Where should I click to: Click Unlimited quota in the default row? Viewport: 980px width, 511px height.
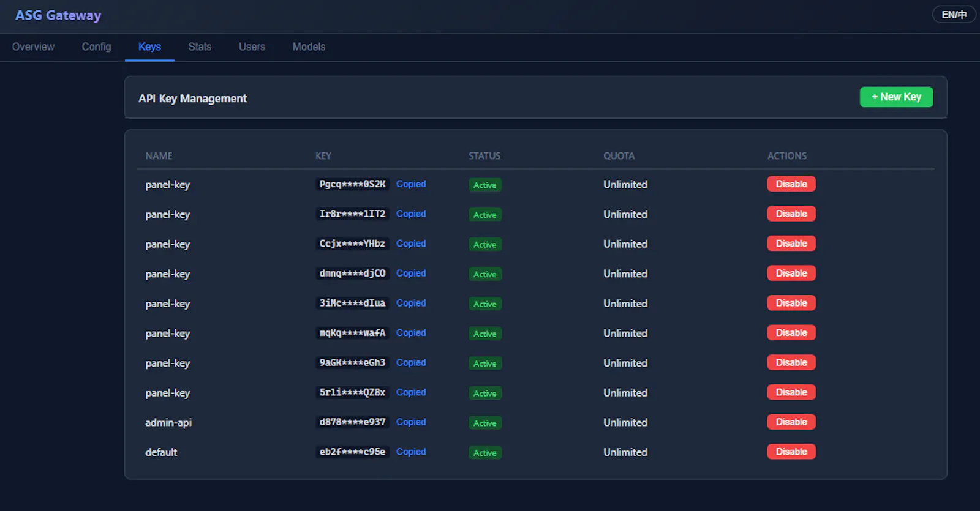625,452
